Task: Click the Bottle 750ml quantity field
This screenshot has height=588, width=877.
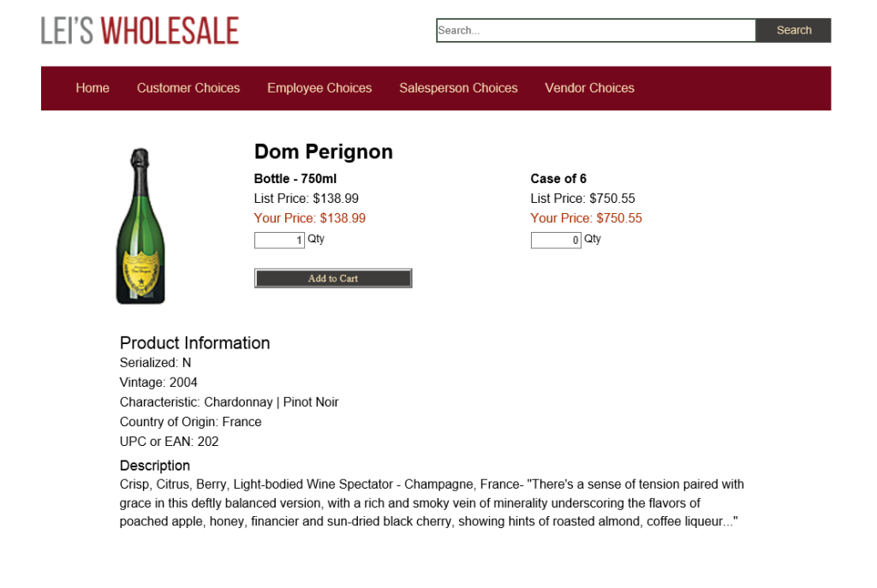Action: click(279, 241)
